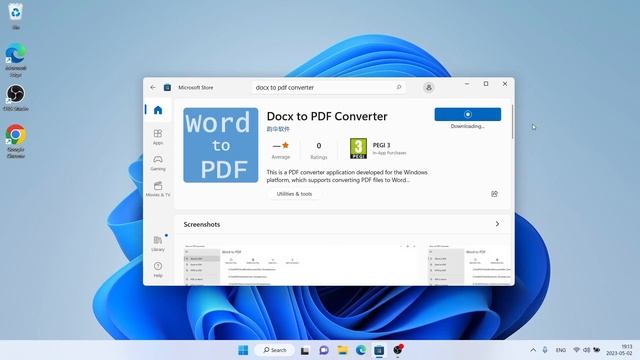Click the Store window vertical scrollbar
Viewport: 640px width, 360px height.
(x=512, y=122)
